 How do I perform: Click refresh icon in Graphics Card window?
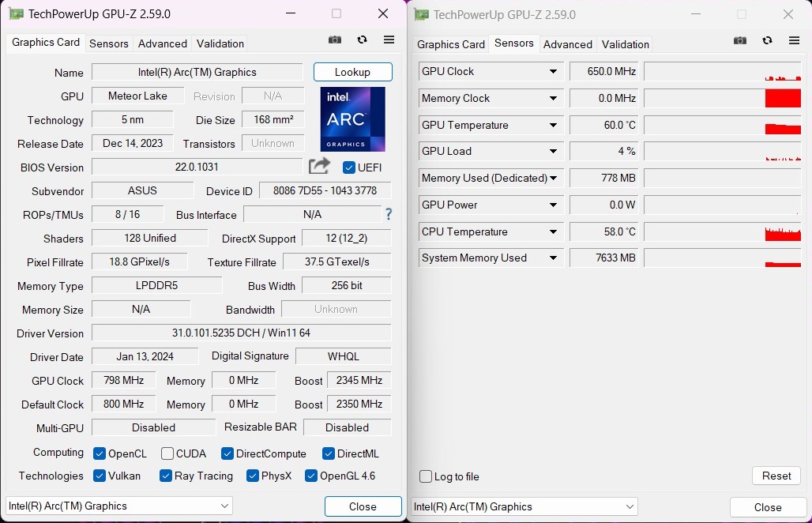click(362, 40)
